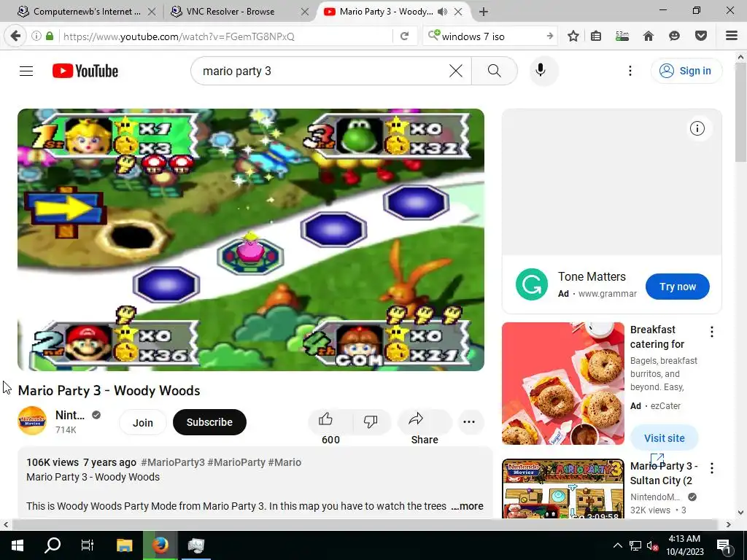Clear the YouTube search text
This screenshot has width=747, height=560.
pyautogui.click(x=455, y=71)
